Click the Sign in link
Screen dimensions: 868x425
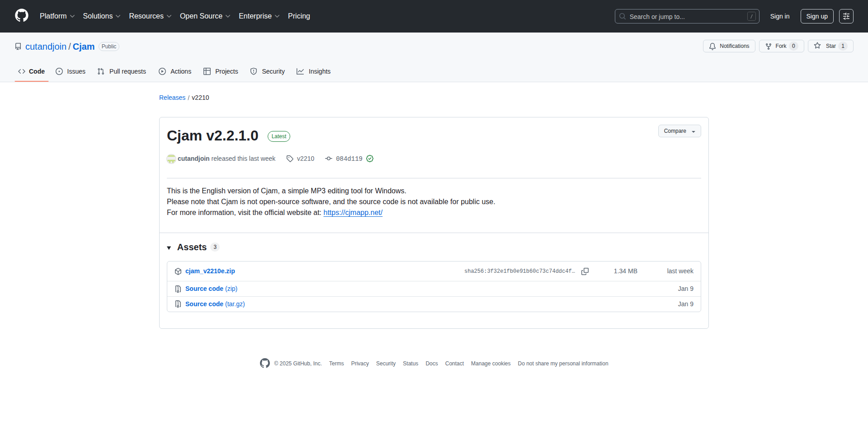(x=780, y=16)
